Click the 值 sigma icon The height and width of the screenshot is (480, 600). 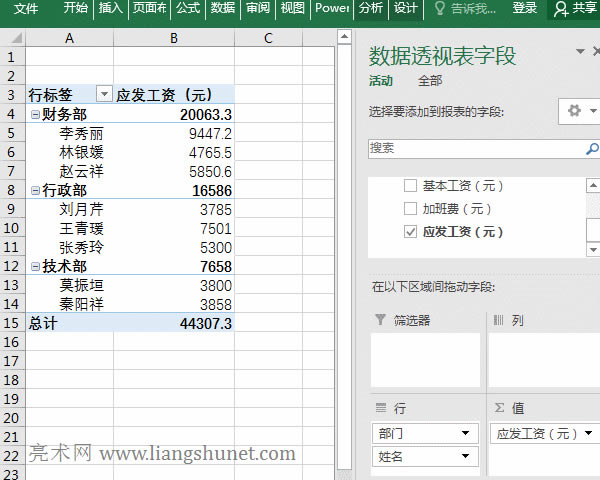(499, 408)
